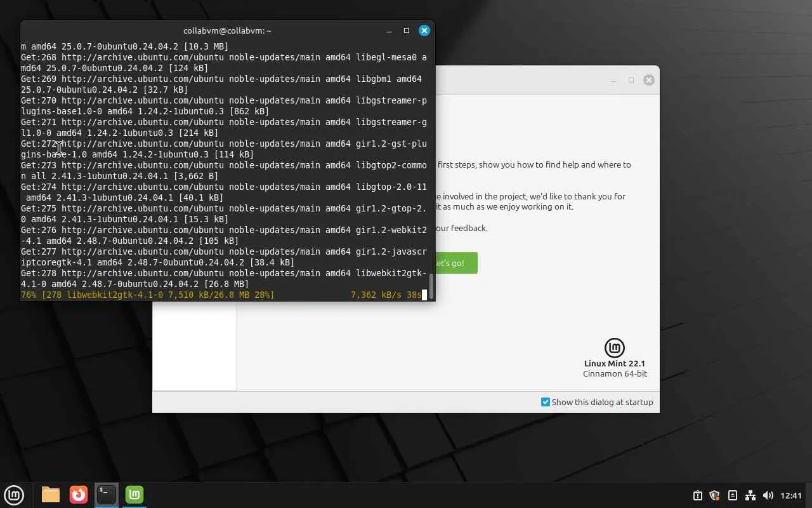Viewport: 812px width, 508px height.
Task: Open Firefox from the panel
Action: pos(79,495)
